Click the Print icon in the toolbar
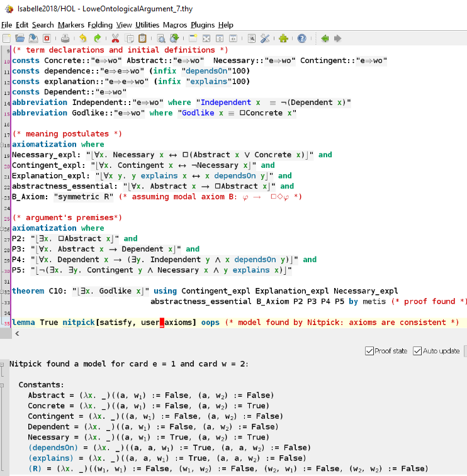The width and height of the screenshot is (467, 476). pyautogui.click(x=65, y=38)
